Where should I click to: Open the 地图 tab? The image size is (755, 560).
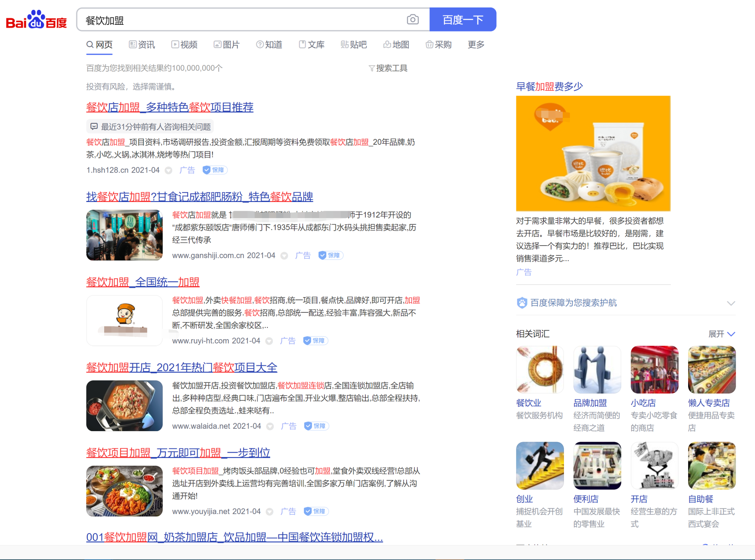coord(396,45)
